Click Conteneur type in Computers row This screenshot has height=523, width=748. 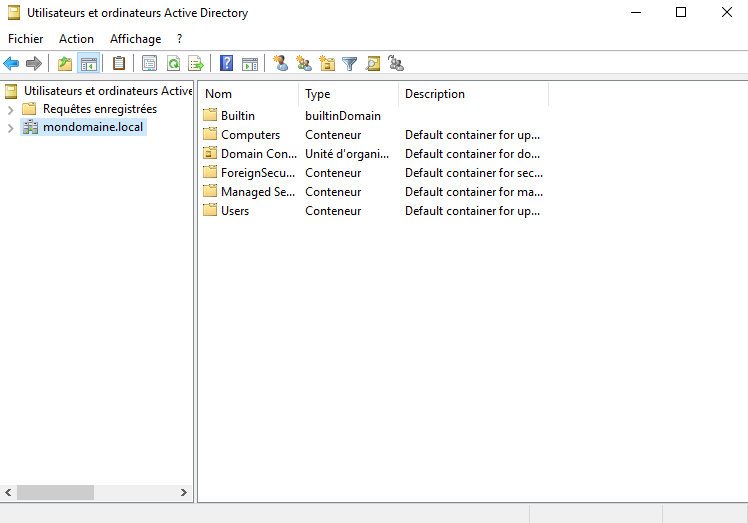click(333, 135)
